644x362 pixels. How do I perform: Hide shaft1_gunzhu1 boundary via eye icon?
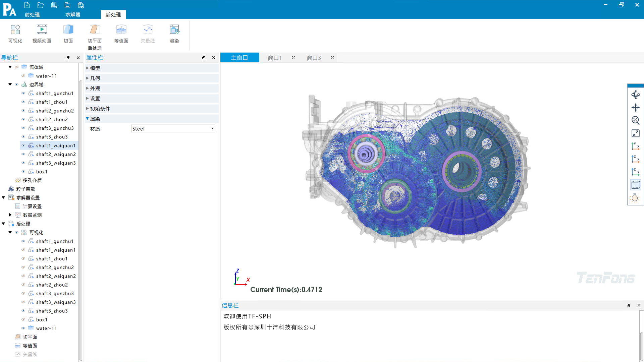coord(23,93)
